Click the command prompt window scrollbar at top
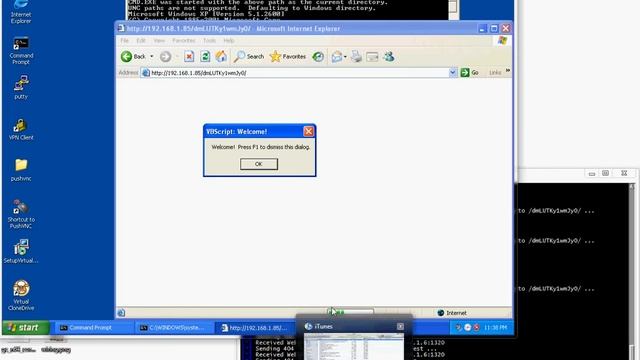The height and width of the screenshot is (360, 640). coord(453,8)
